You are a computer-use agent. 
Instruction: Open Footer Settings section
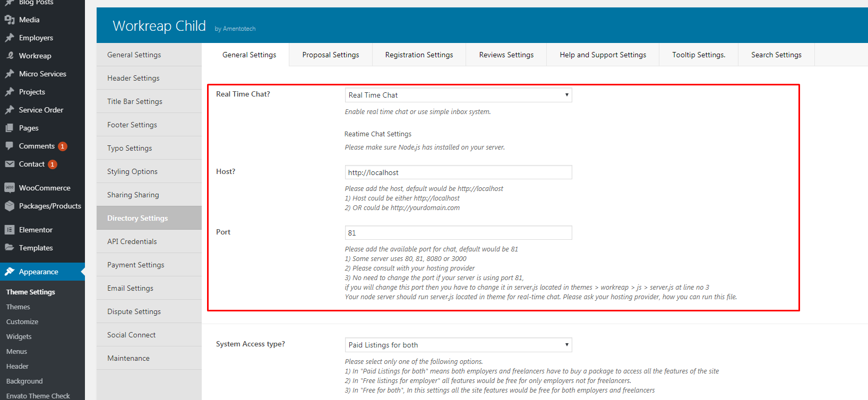(x=149, y=125)
